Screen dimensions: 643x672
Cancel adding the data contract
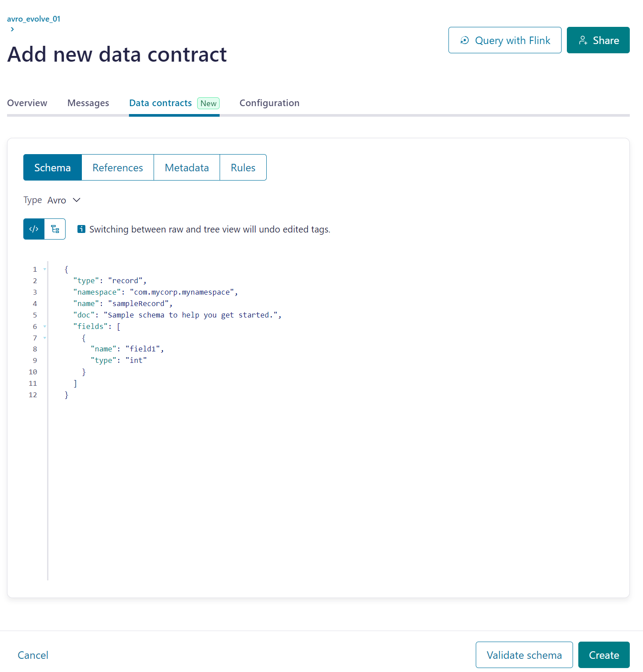(33, 655)
